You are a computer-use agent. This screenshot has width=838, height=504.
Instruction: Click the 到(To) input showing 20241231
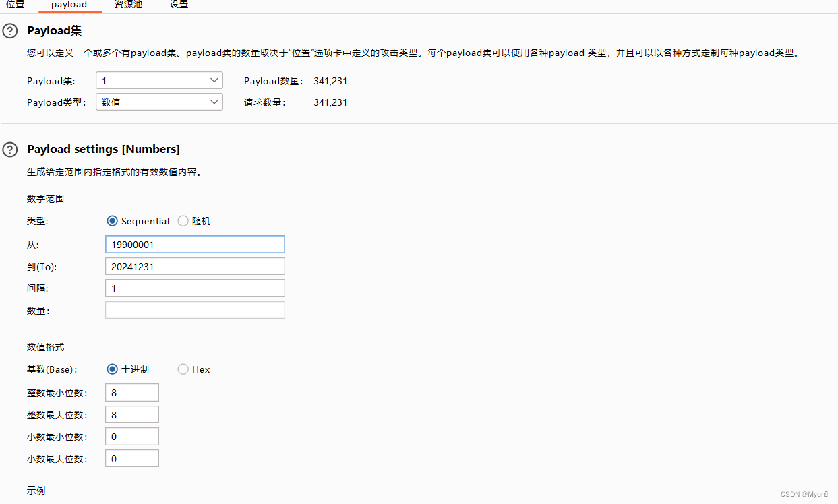pyautogui.click(x=195, y=266)
